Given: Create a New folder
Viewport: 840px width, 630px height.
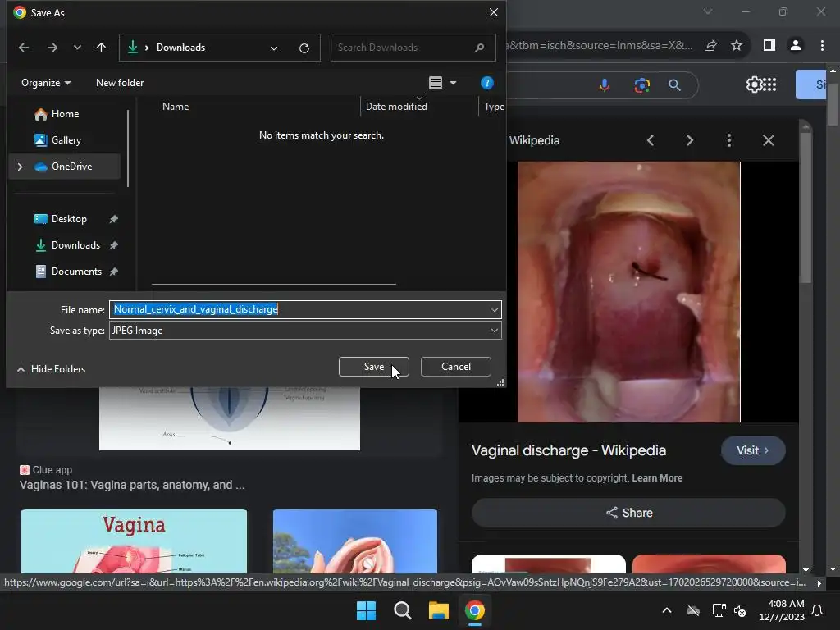Looking at the screenshot, I should pos(120,83).
